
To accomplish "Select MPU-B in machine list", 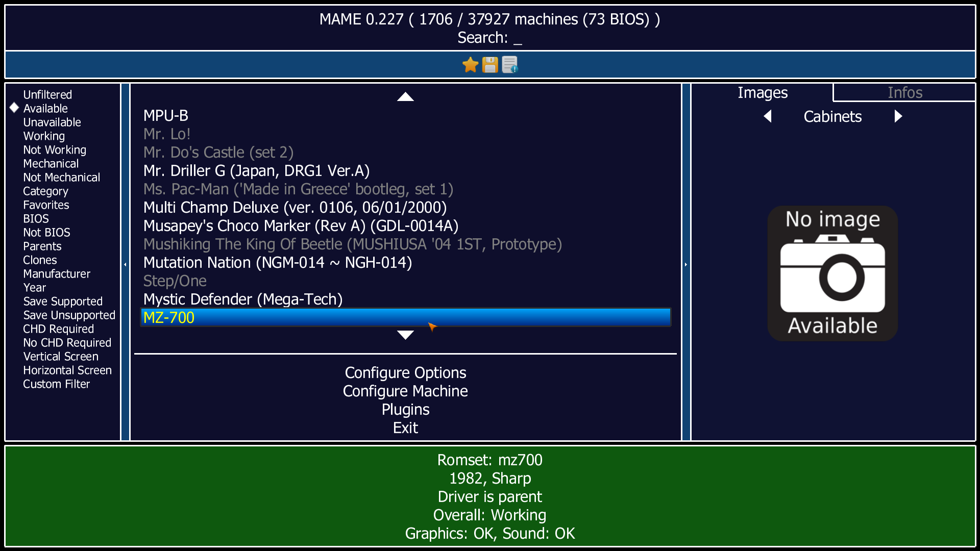I will [405, 115].
